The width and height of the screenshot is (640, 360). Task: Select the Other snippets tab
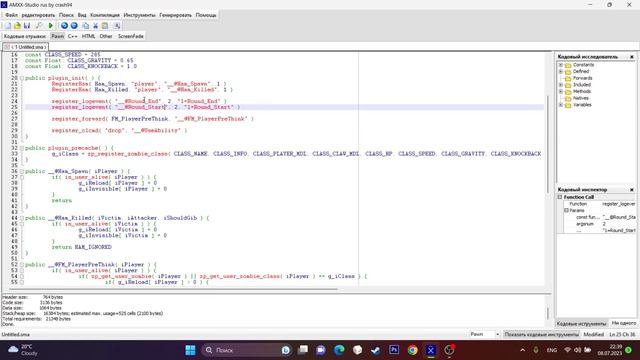coord(106,36)
